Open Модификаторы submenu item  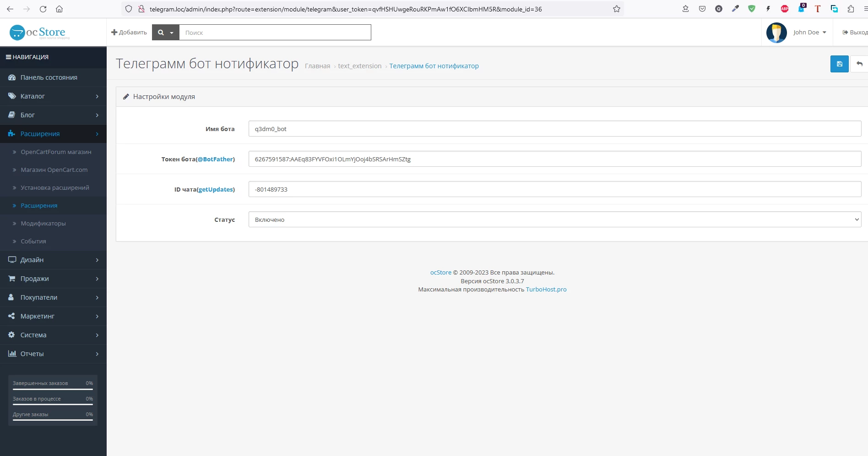pos(53,223)
